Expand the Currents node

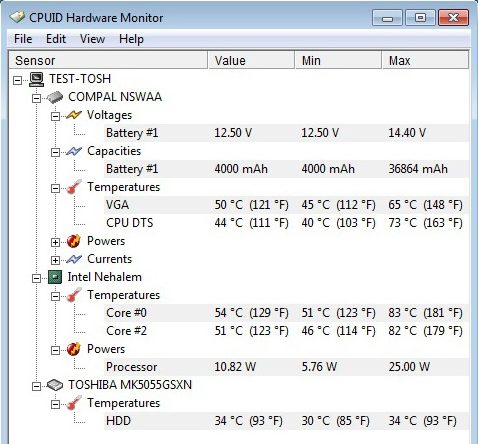click(55, 260)
